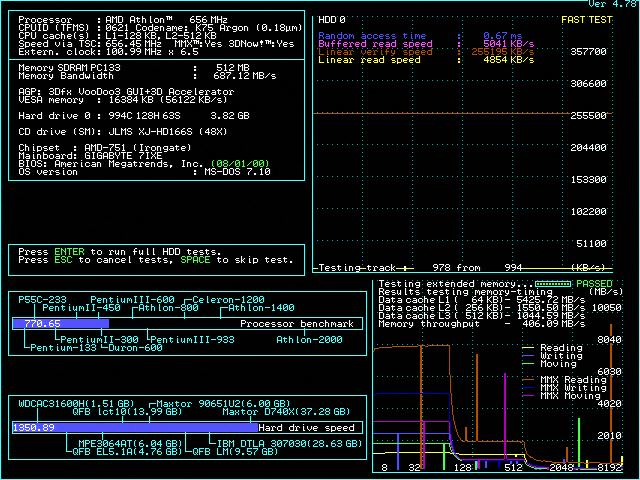The height and width of the screenshot is (480, 640).
Task: Click the magenta MMX Moving legend entry
Action: point(562,396)
